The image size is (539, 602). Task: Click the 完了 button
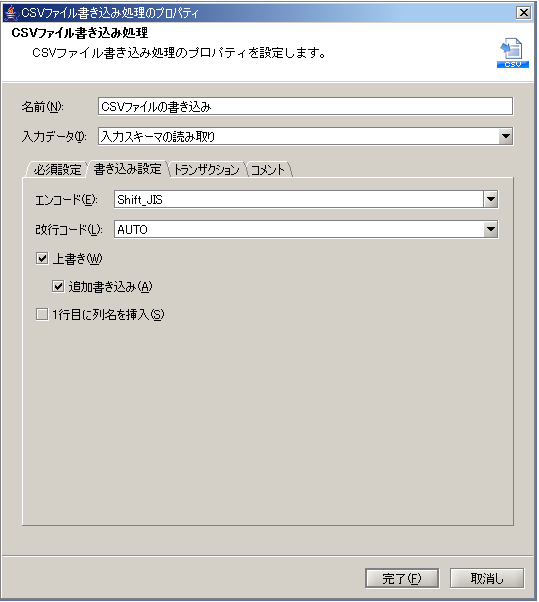point(402,578)
